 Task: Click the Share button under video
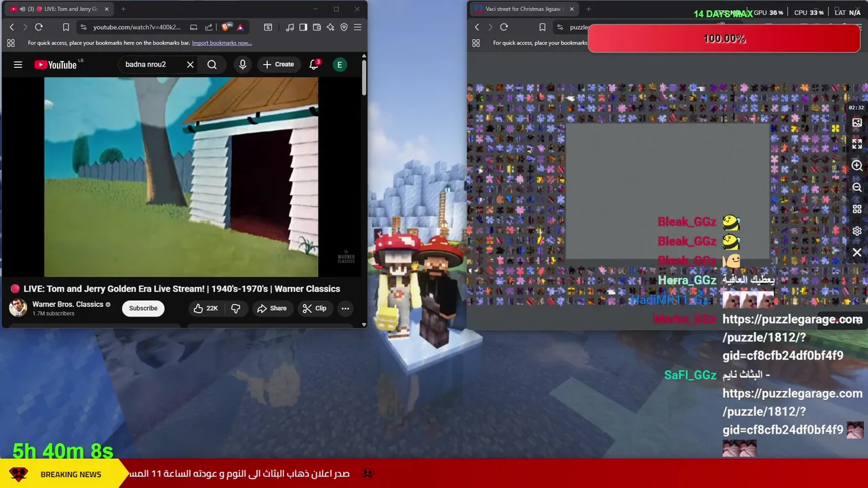[x=272, y=308]
